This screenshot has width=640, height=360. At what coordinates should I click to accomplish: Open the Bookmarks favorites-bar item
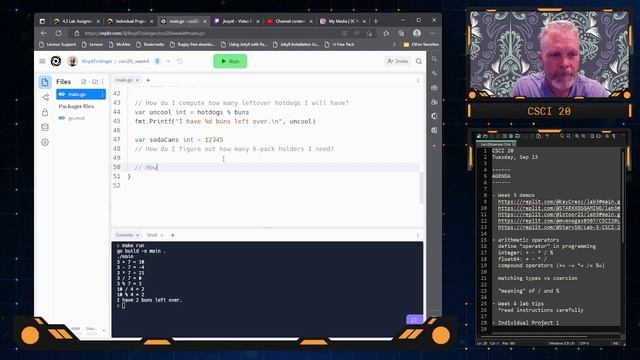tap(150, 44)
